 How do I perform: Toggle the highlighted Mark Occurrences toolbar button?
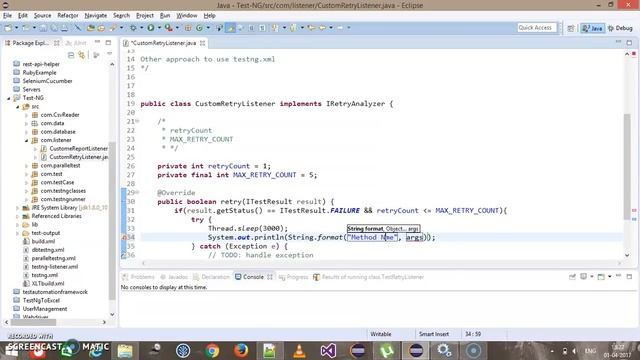pos(231,28)
